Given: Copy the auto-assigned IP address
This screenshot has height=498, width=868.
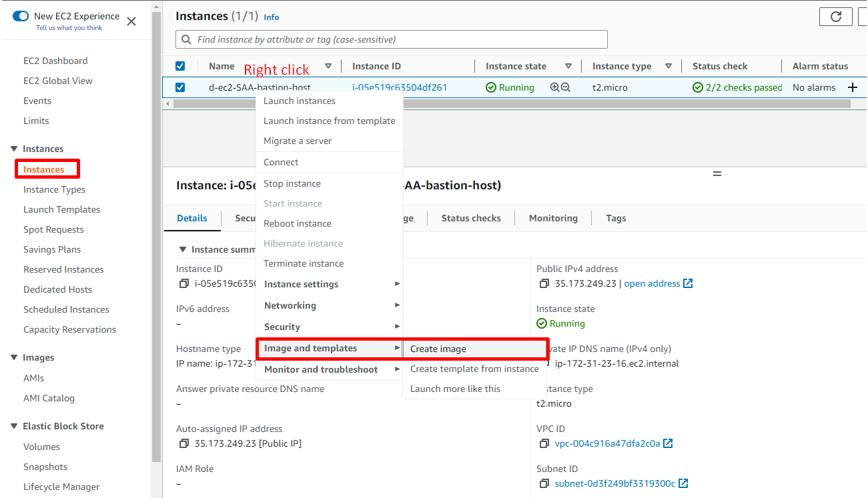Looking at the screenshot, I should pos(184,443).
